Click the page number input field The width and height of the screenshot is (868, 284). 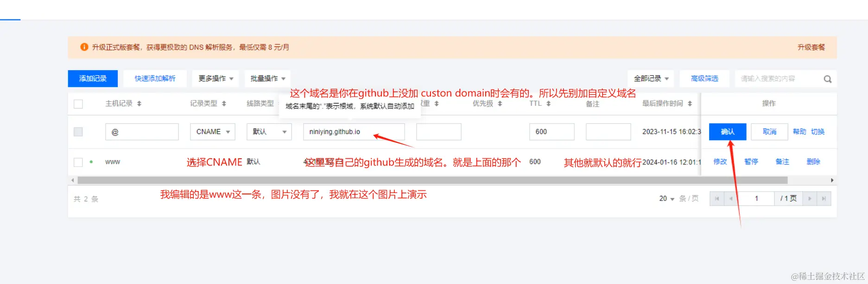[x=756, y=199]
